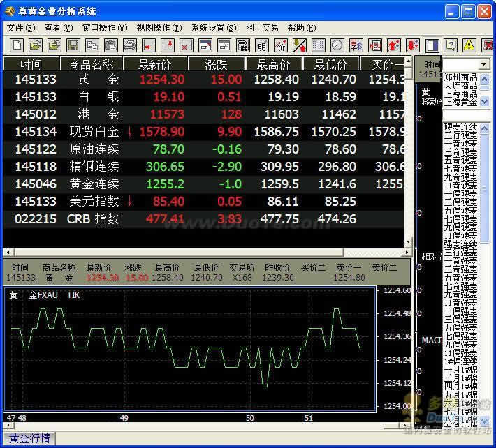Open the 网上交易 menu
The width and height of the screenshot is (496, 448).
[x=262, y=28]
